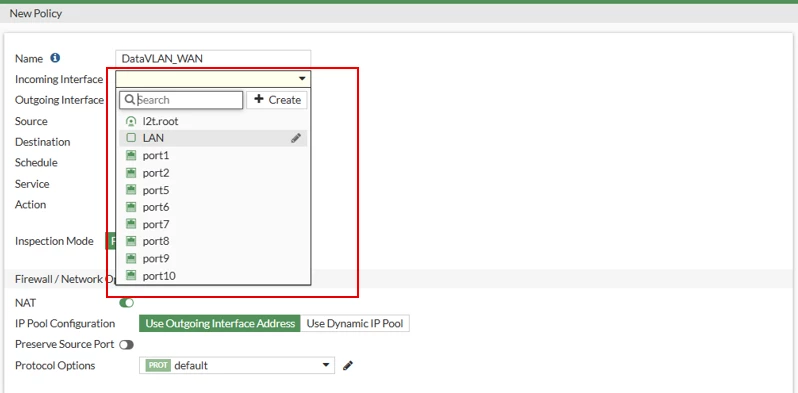798x393 pixels.
Task: Focus the interface Search field
Action: coord(181,100)
